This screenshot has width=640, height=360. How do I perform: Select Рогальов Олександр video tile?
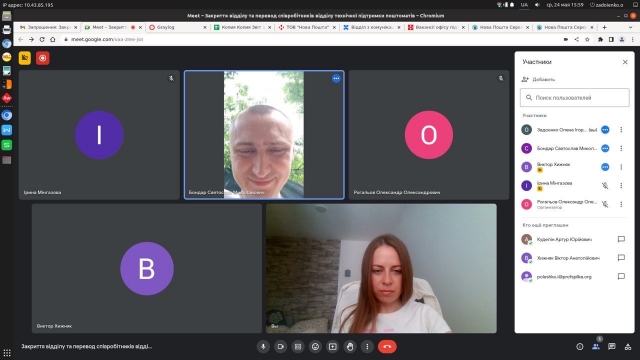click(x=429, y=135)
